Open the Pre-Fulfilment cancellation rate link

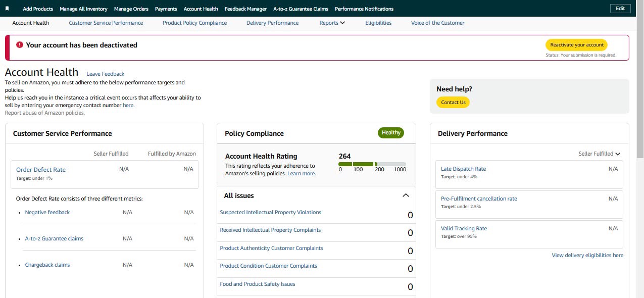[479, 198]
